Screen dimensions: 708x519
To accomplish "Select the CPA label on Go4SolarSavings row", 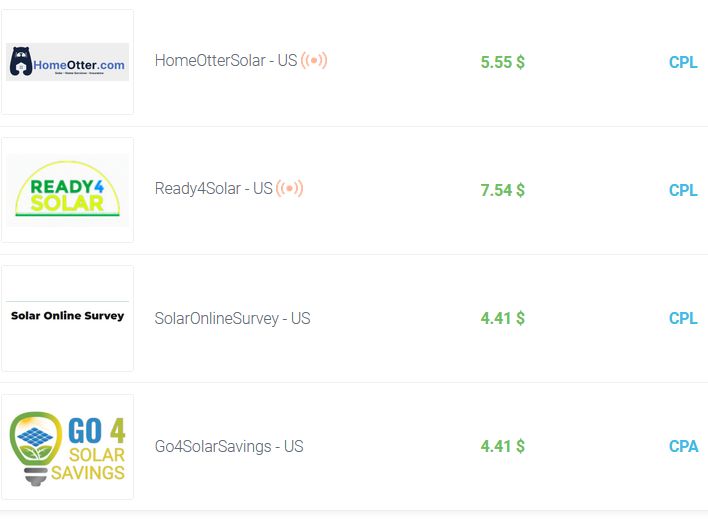I will tap(683, 446).
